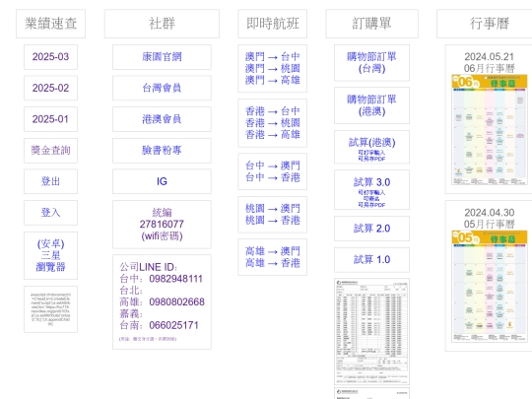Click 2024.05.21 06月行事曆 title

click(490, 62)
